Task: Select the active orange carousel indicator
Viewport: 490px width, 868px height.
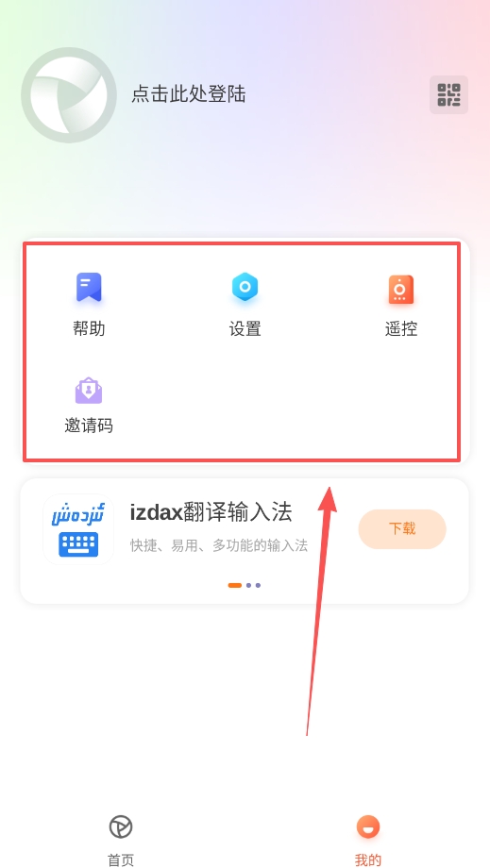Action: 235,585
